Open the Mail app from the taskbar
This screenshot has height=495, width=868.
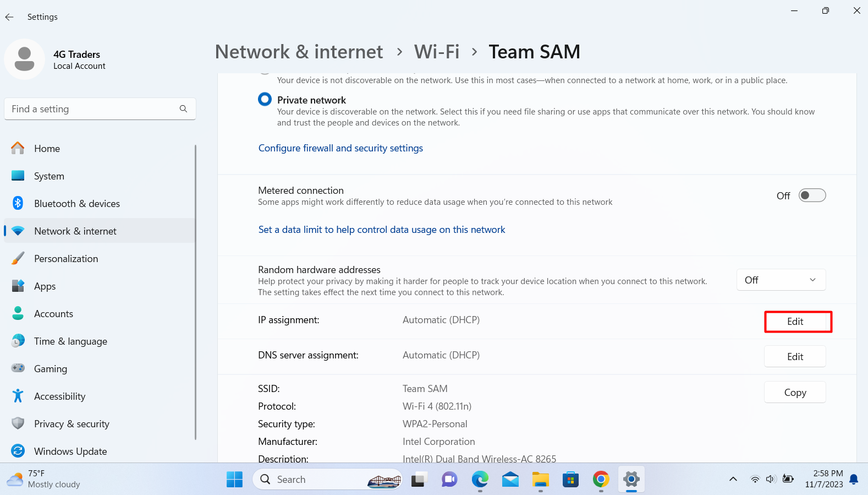pos(510,480)
